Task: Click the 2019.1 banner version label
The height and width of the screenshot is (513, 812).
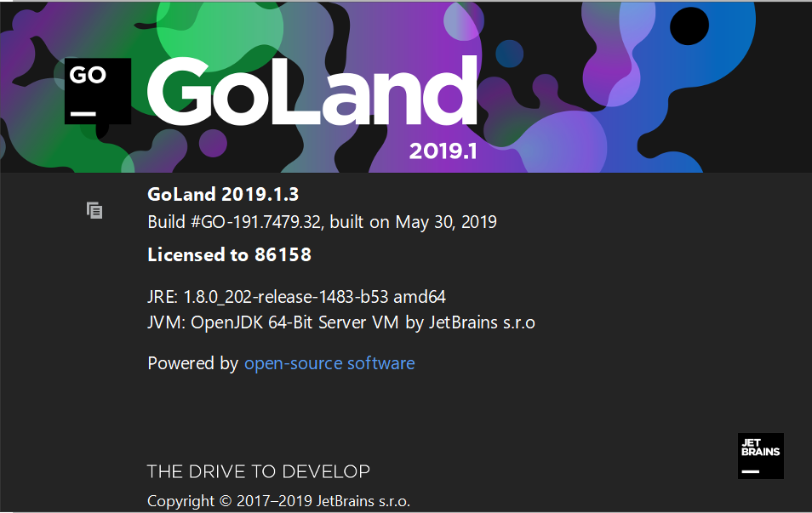Action: pos(443,151)
